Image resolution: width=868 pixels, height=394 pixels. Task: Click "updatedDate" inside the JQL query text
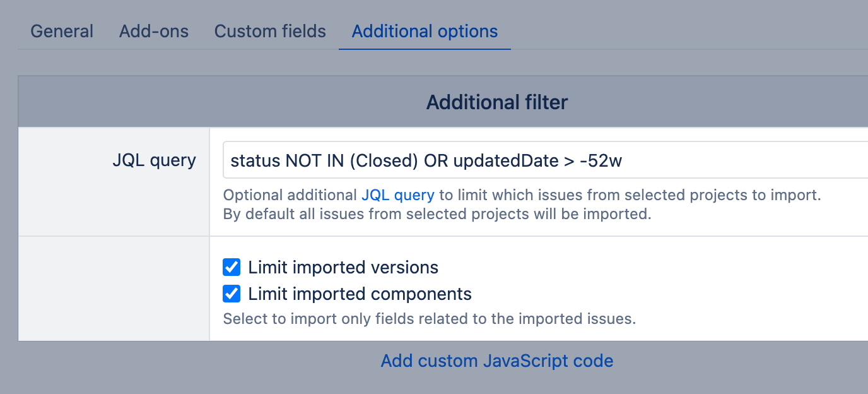coord(503,160)
